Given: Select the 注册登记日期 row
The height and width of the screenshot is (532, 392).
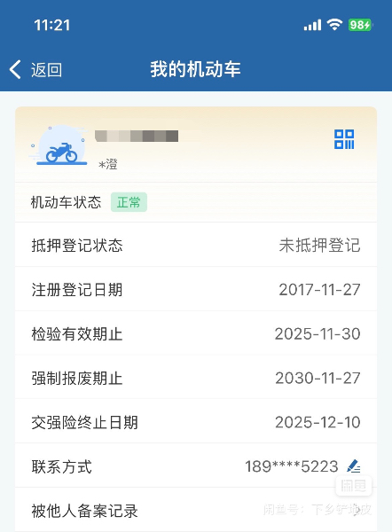Looking at the screenshot, I should (x=196, y=289).
